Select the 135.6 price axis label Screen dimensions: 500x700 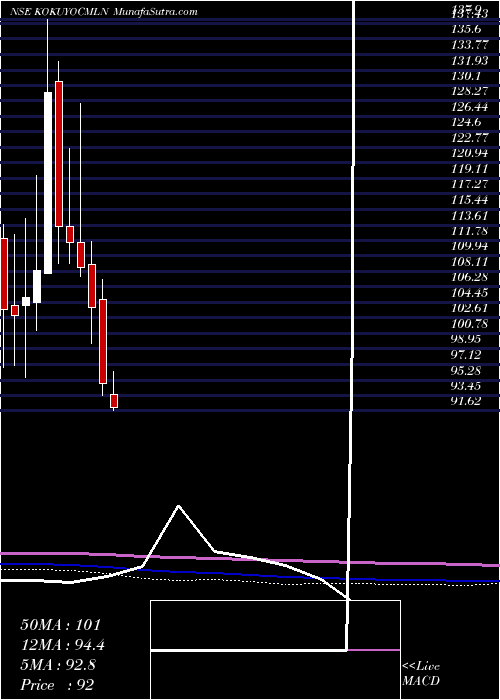coord(467,29)
